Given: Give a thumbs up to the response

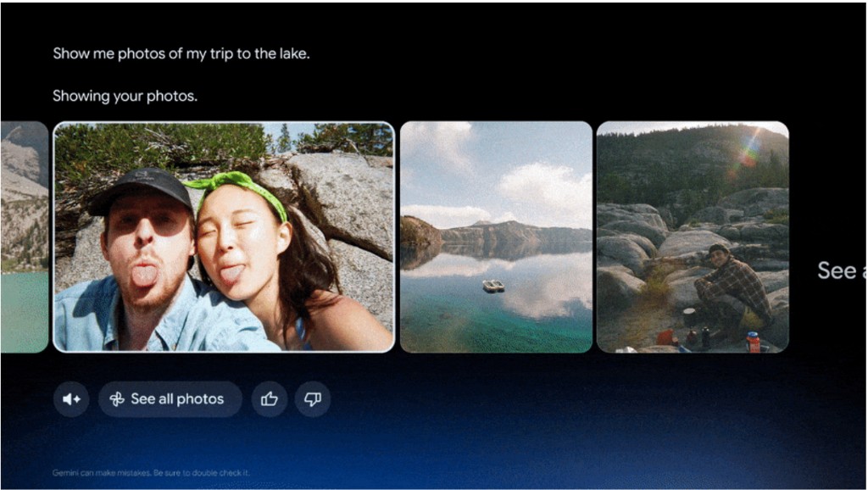Looking at the screenshot, I should (269, 398).
